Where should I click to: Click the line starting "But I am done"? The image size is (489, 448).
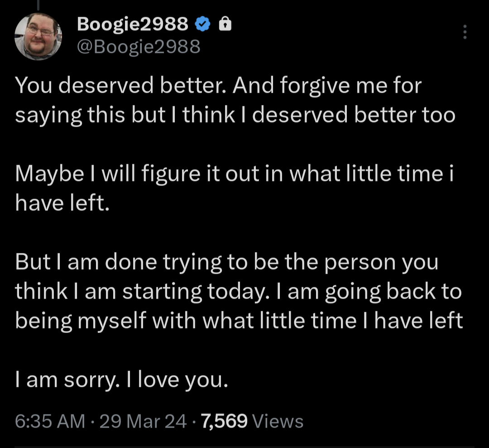(x=226, y=262)
